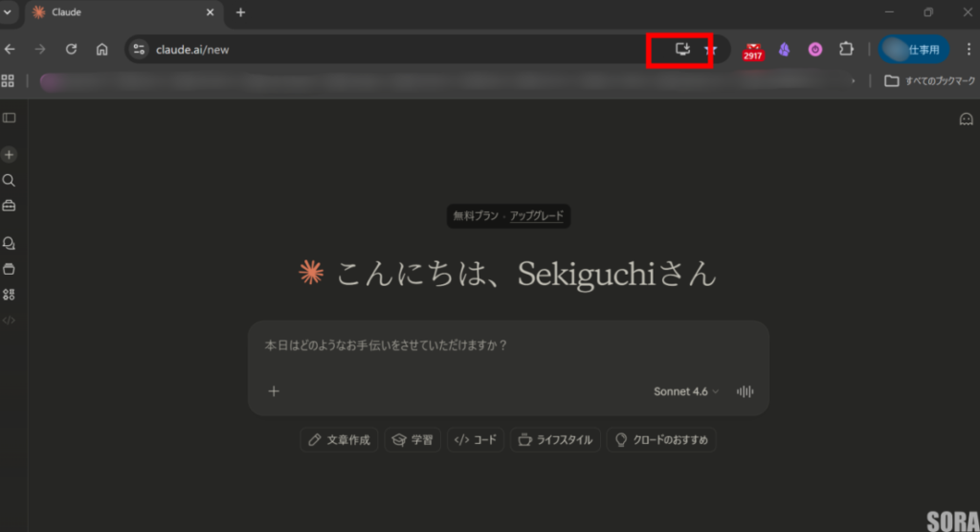The width and height of the screenshot is (980, 532).
Task: Bookmark this page with star icon
Action: [710, 50]
